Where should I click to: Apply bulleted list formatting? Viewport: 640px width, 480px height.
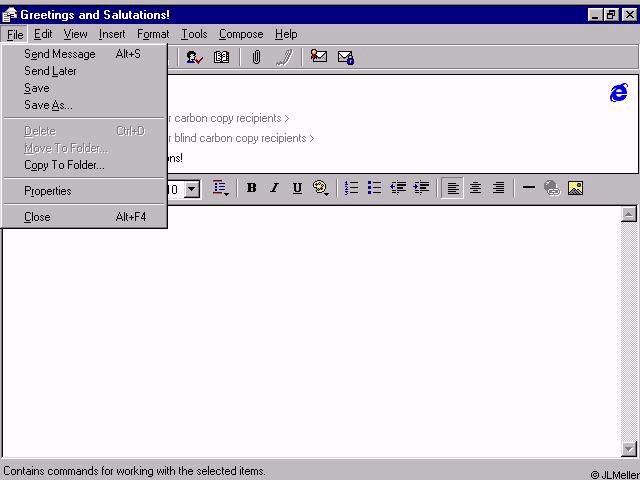click(374, 188)
